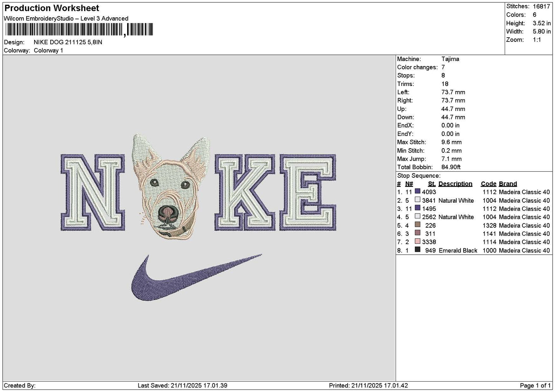Click 'Natural White' in stop row 4
The image size is (555, 392).
(x=456, y=217)
